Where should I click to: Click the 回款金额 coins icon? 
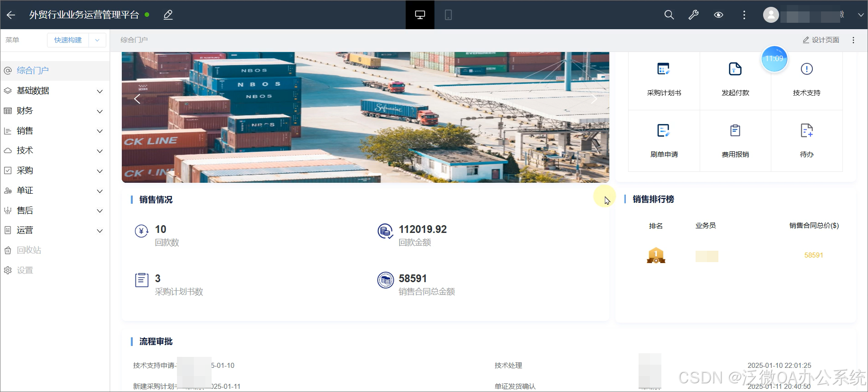point(385,232)
